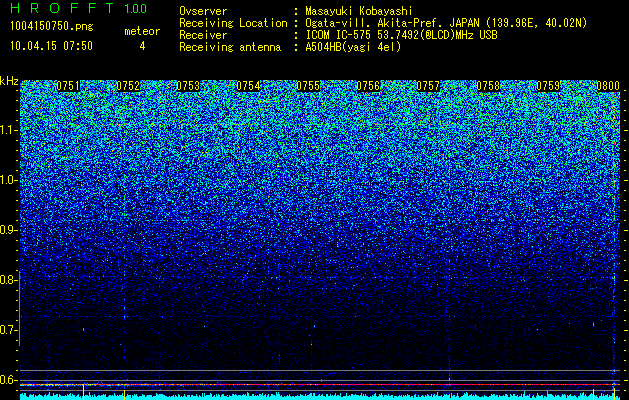
Task: Click the "Receiver" field label
Action: pos(203,35)
